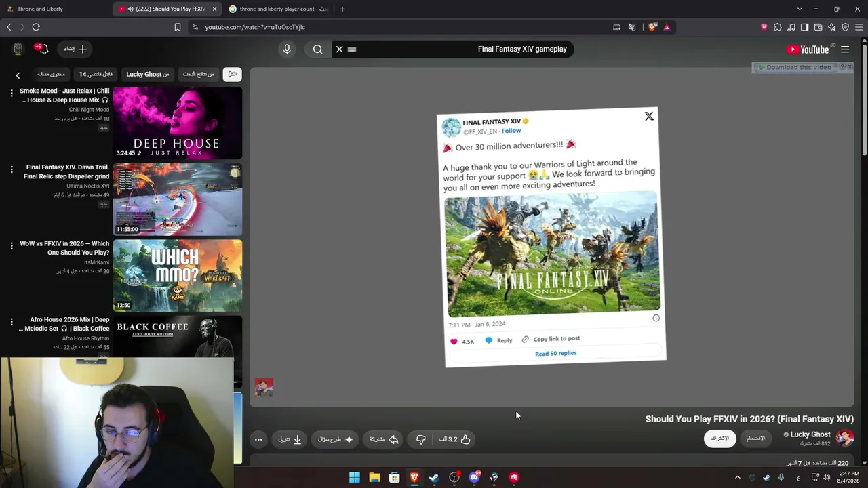868x488 pixels.
Task: Open the music note playlist icon in toolbar
Action: tap(791, 27)
